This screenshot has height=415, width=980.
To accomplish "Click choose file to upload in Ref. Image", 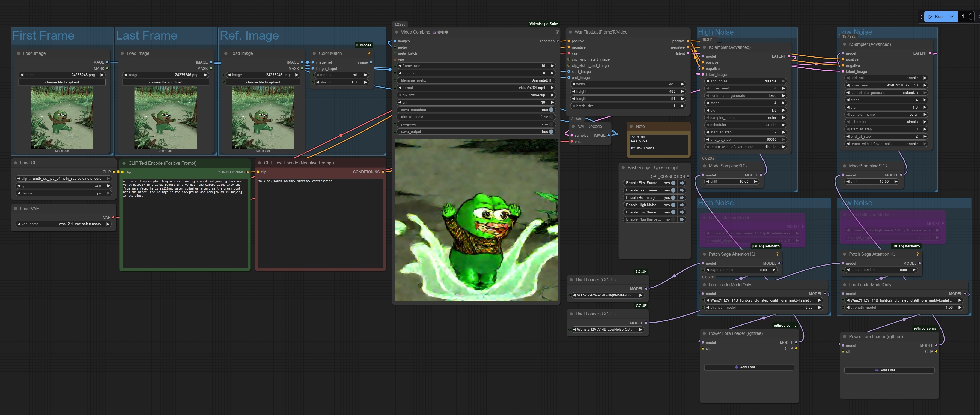I will tap(263, 82).
